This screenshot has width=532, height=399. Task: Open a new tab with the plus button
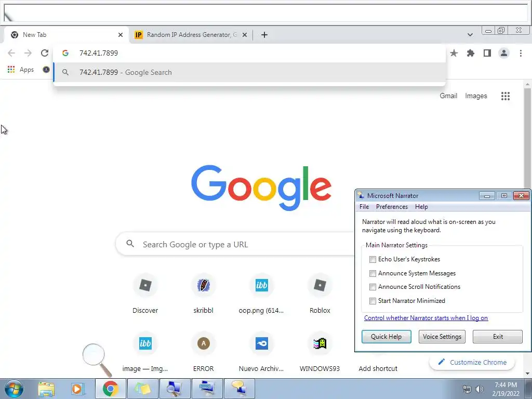[x=264, y=35]
